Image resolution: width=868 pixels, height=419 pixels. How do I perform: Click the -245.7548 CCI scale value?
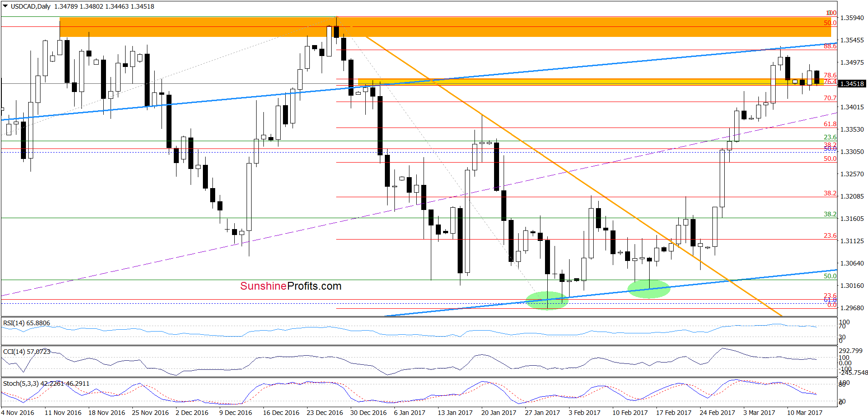click(853, 373)
